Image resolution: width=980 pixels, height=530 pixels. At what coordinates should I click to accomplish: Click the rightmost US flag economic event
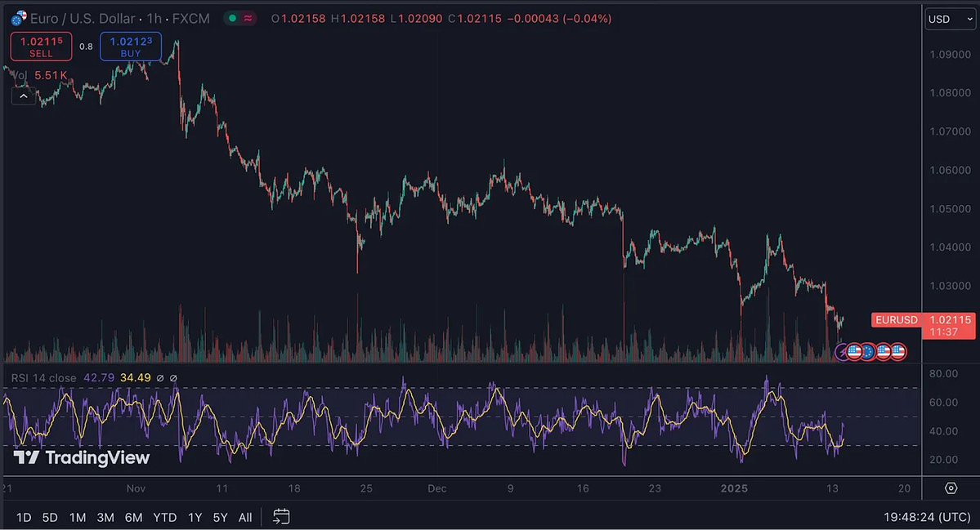[x=898, y=352]
